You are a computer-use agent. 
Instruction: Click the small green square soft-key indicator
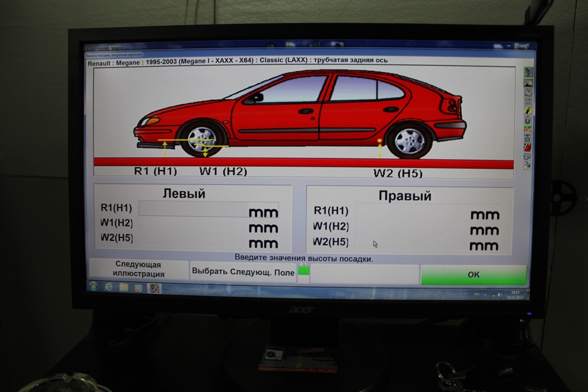coord(304,271)
